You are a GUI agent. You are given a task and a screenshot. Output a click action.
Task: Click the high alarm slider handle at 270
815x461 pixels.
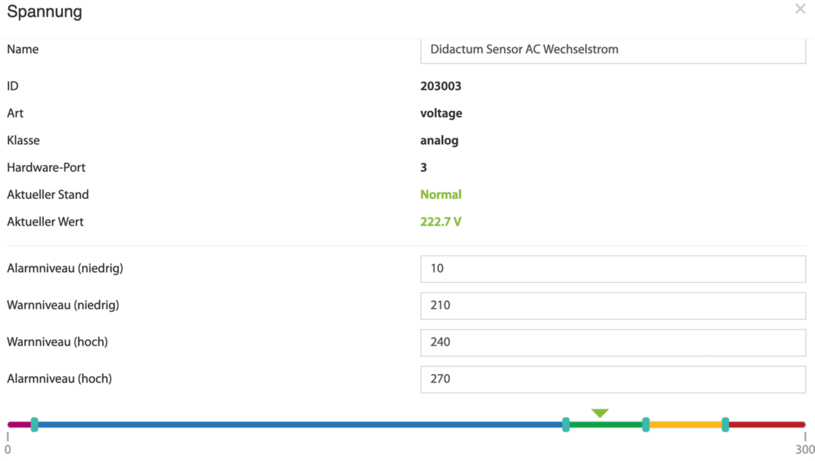(725, 425)
